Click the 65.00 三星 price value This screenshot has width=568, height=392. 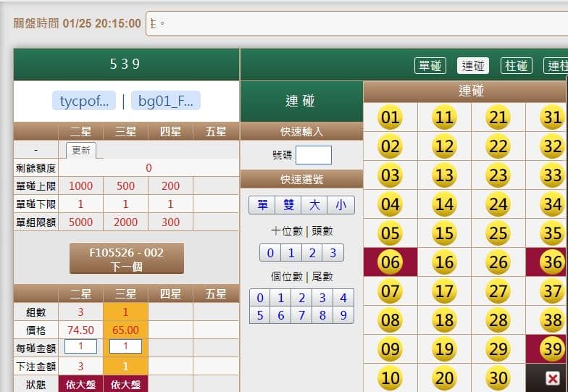125,330
